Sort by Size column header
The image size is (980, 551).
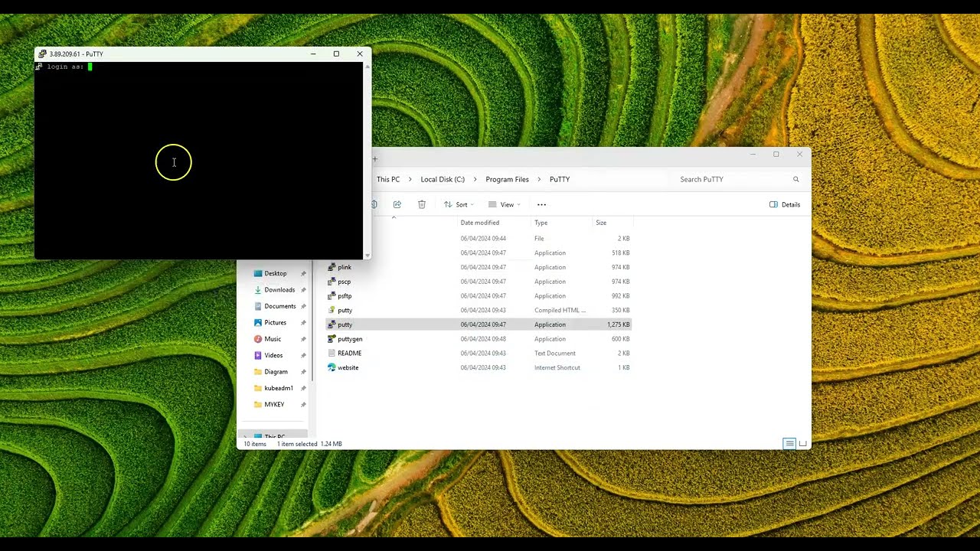point(601,223)
